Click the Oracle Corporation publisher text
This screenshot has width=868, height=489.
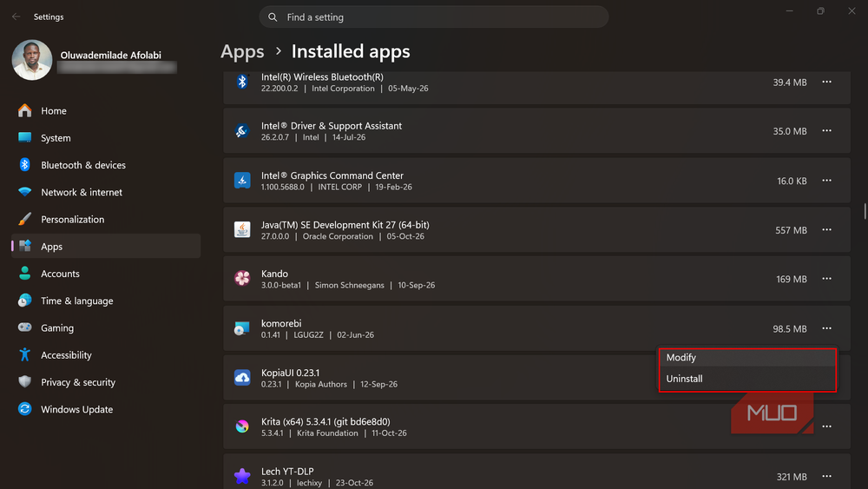pos(338,236)
